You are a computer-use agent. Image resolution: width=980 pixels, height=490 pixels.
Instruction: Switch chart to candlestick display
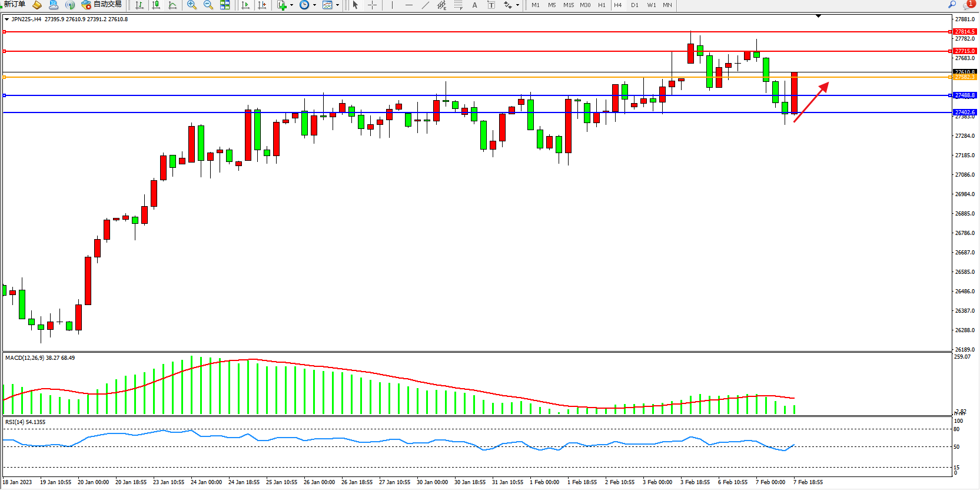click(156, 5)
